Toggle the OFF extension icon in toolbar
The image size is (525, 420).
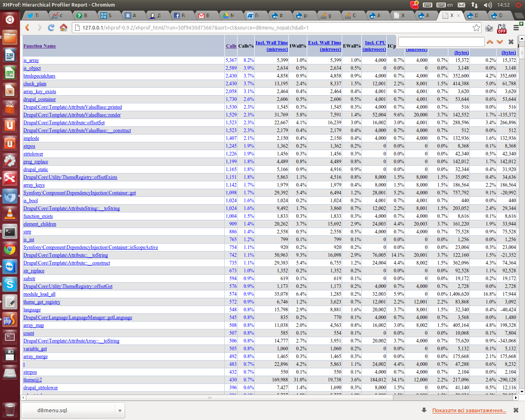click(x=502, y=28)
